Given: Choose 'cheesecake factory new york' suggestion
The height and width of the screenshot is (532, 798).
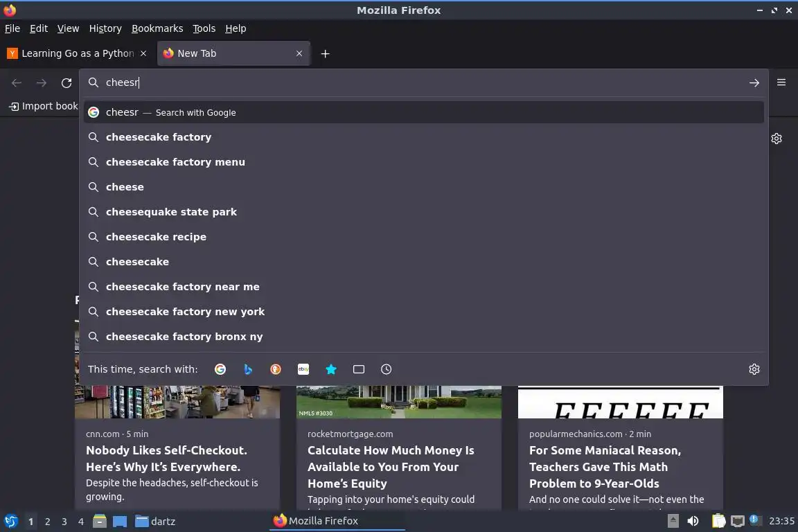Looking at the screenshot, I should click(423, 312).
